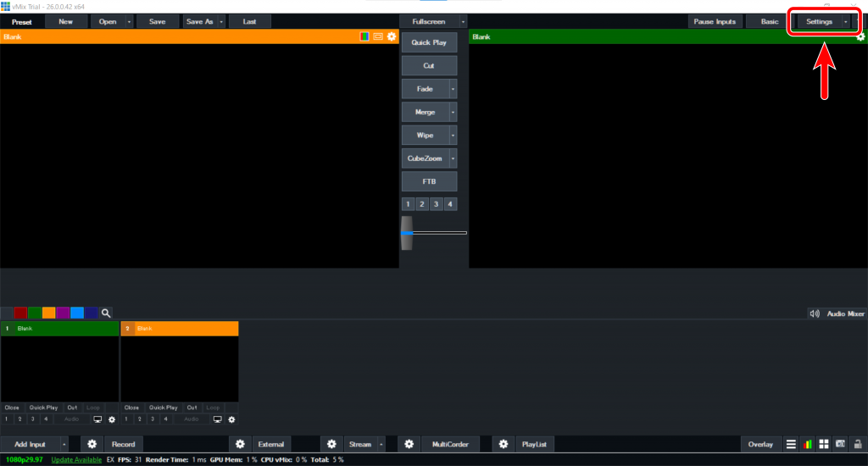Open the Audio Mixer panel
Image resolution: width=868 pixels, height=466 pixels.
[x=837, y=313]
